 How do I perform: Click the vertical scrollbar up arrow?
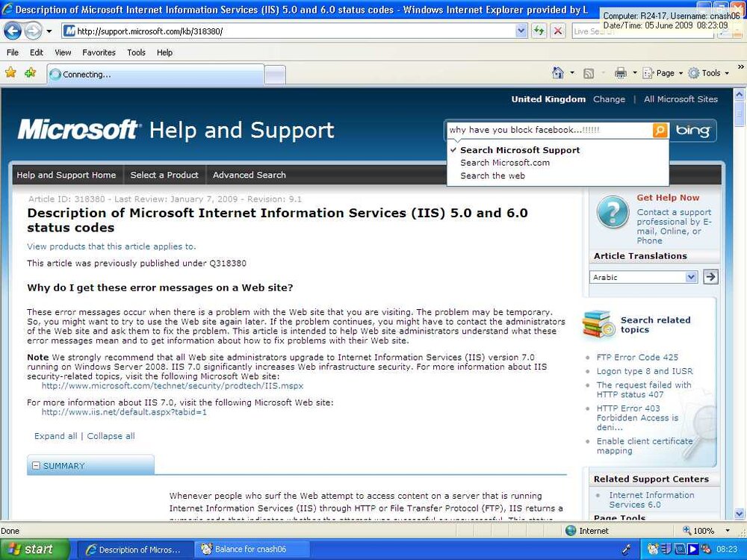tap(739, 94)
